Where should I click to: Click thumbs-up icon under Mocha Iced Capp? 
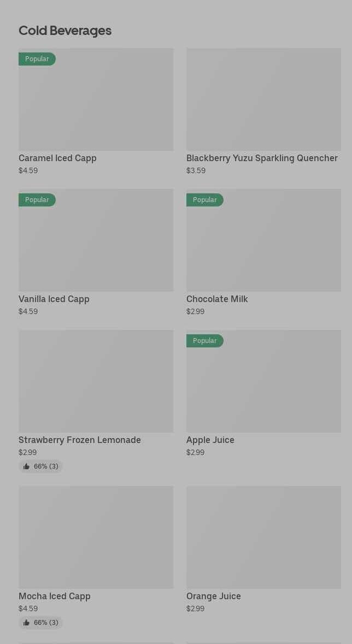pos(26,623)
